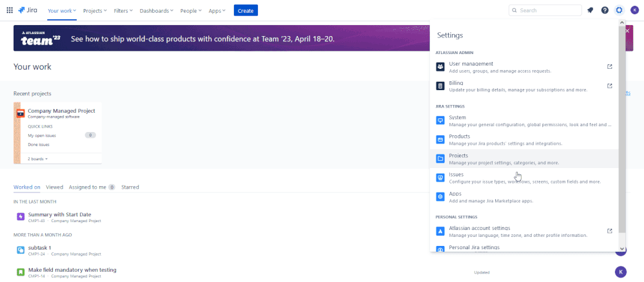Screen dimensions: 644x282
Task: Click the Jira logo
Action: (x=28, y=10)
